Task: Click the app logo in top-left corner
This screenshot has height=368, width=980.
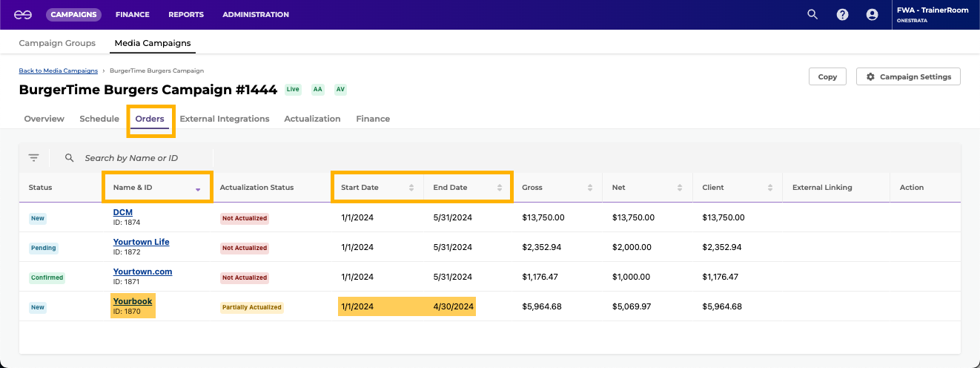Action: coord(22,14)
